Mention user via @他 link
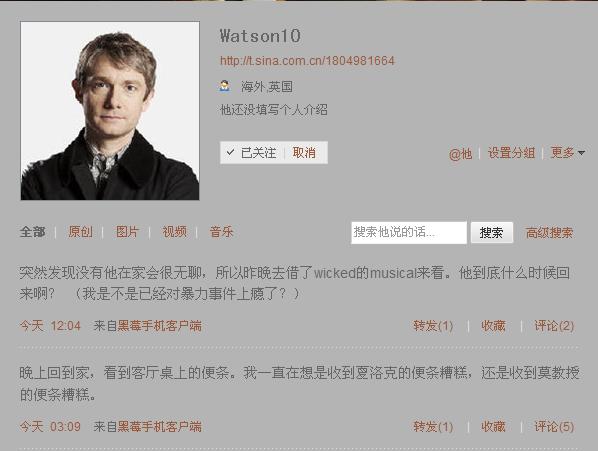Image resolution: width=598 pixels, height=451 pixels. click(460, 154)
